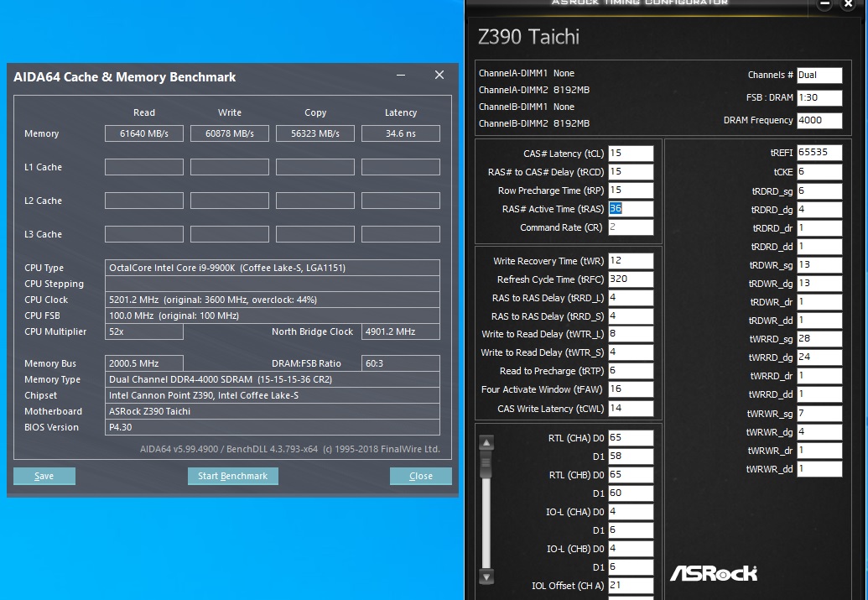
Task: Click the DRAM:FSB Ratio value 60:3
Action: 401,363
